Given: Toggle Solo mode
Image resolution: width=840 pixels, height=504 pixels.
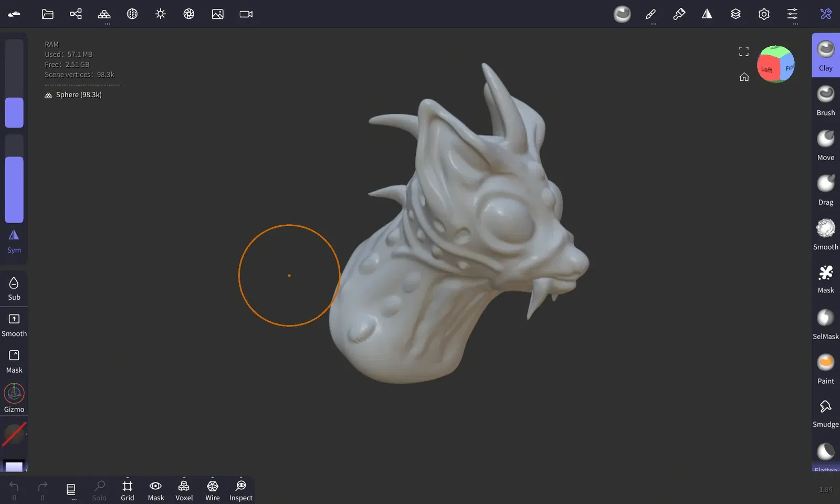Looking at the screenshot, I should point(99,490).
